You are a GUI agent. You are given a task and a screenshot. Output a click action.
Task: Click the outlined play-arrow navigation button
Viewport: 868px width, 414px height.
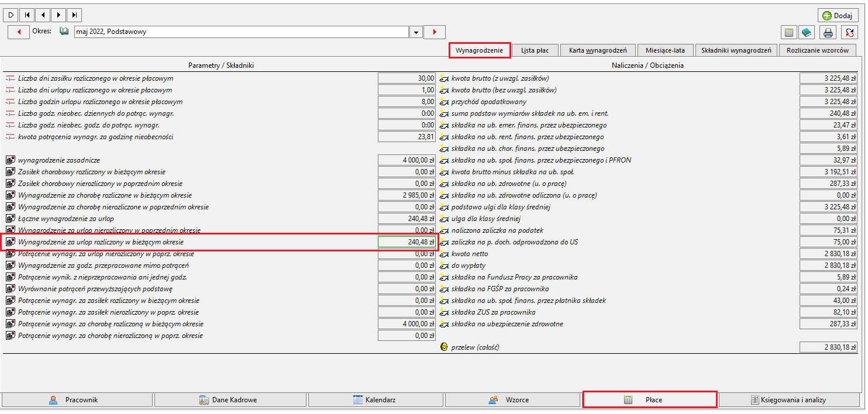[x=11, y=15]
